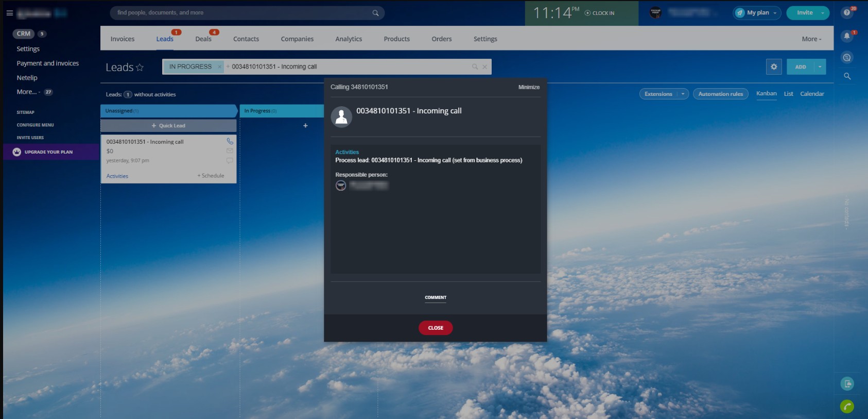Click the Comment tab in call popup

click(x=436, y=297)
